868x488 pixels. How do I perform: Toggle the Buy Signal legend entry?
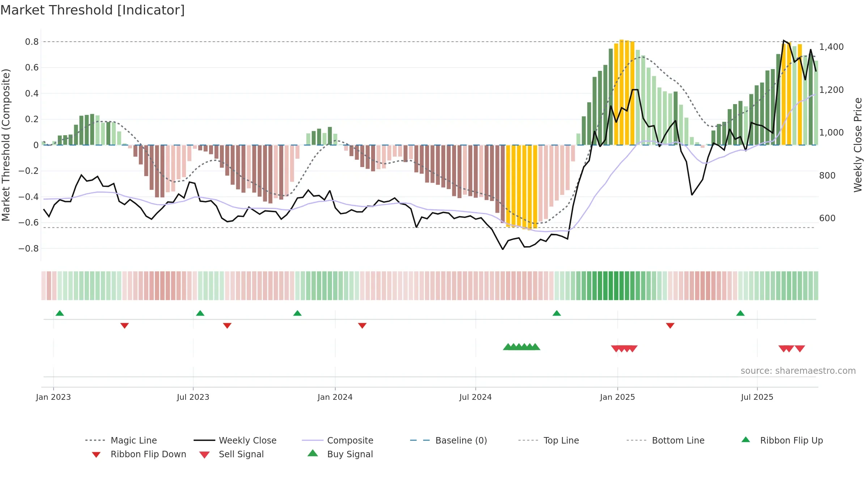tap(340, 454)
